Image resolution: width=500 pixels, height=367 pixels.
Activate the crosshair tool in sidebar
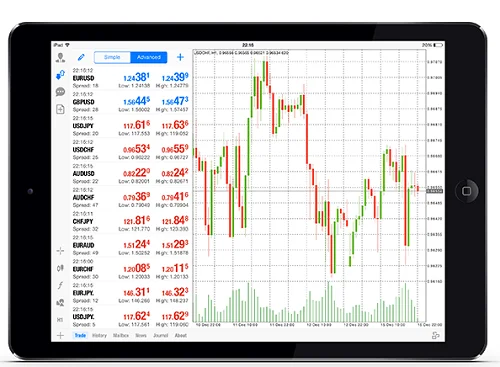pos(60,251)
